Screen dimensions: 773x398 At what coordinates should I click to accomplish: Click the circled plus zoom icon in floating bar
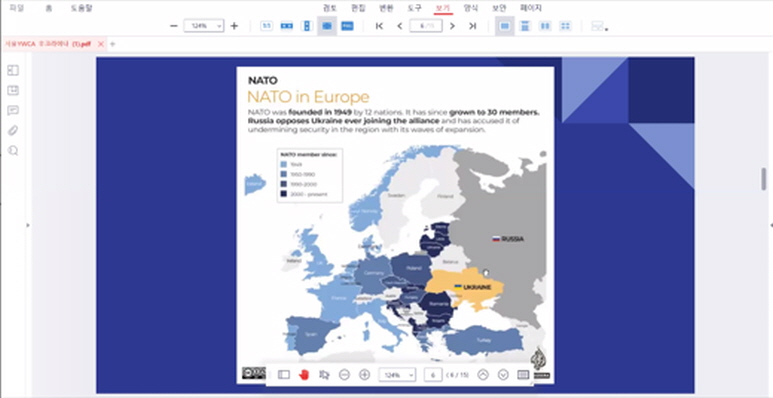coord(364,375)
